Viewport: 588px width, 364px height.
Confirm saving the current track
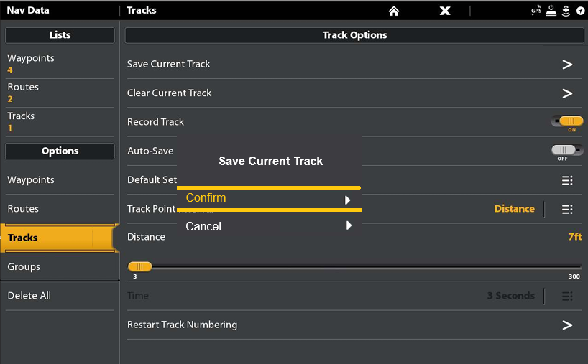coord(268,199)
